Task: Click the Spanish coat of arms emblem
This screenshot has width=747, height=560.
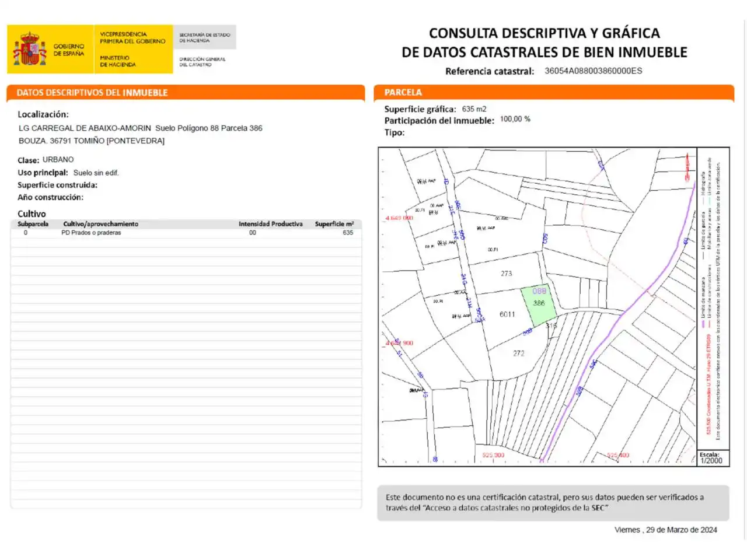Action: tap(30, 49)
